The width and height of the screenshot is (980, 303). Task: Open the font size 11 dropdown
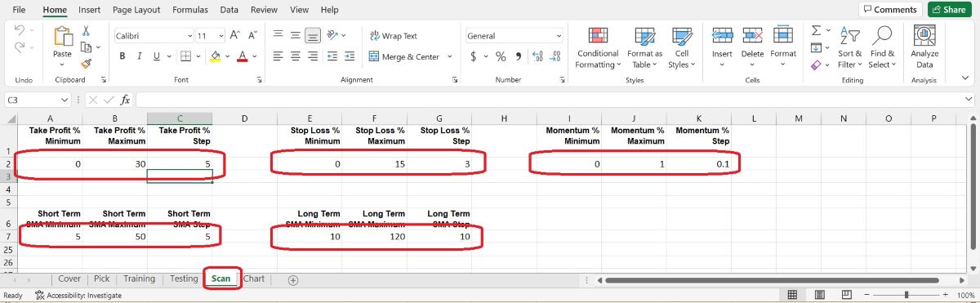(221, 36)
